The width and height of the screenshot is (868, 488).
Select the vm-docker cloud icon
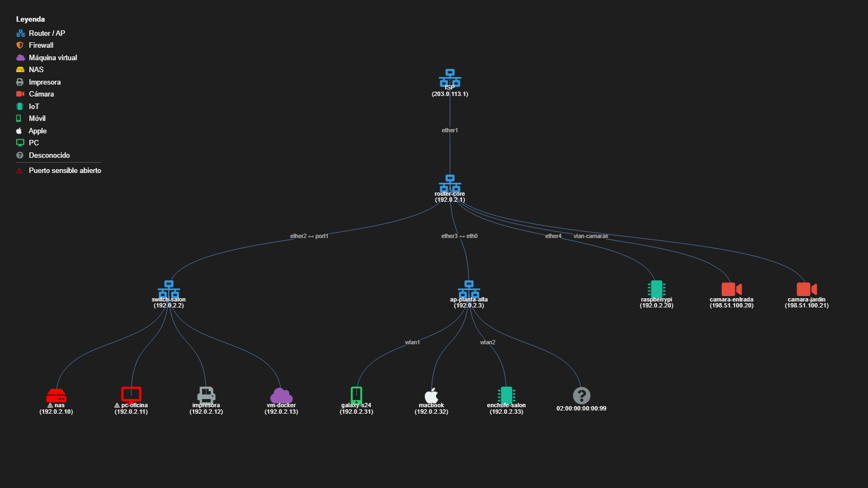pos(281,396)
